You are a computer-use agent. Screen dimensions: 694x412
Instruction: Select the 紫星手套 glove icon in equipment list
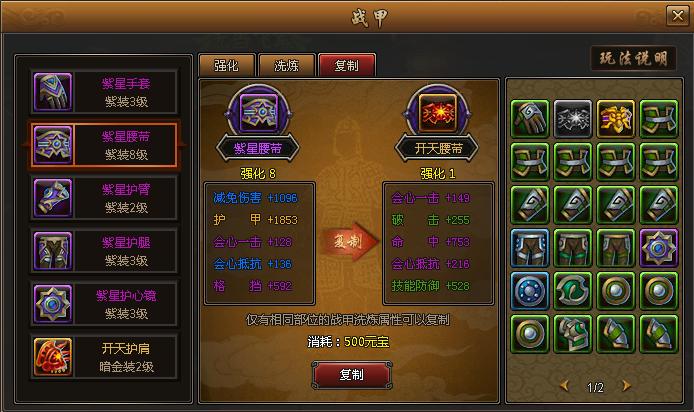click(53, 92)
